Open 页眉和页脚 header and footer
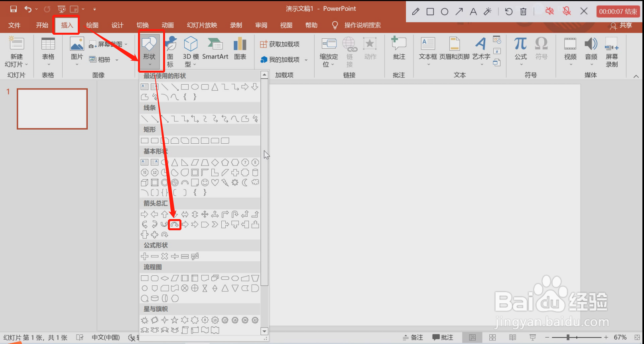 (455, 49)
